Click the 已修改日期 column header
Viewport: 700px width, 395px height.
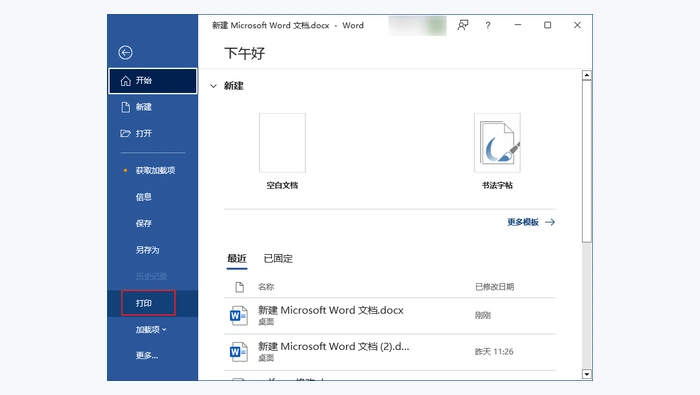[x=495, y=287]
